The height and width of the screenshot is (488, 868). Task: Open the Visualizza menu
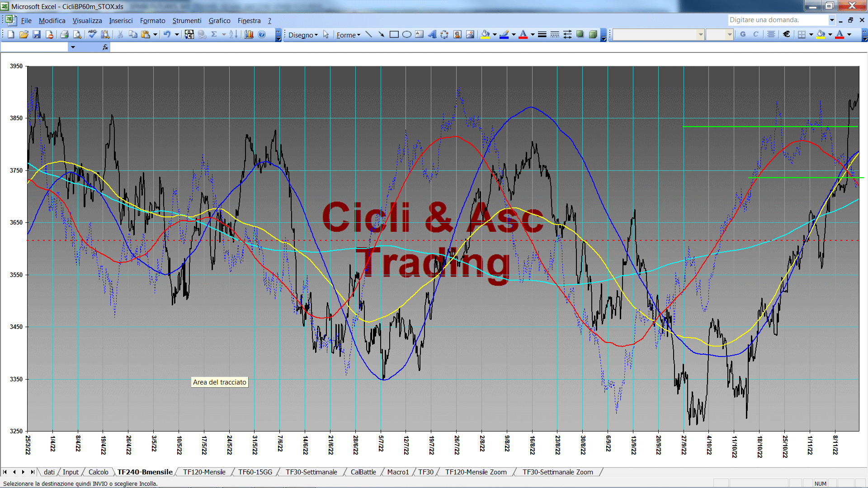87,21
